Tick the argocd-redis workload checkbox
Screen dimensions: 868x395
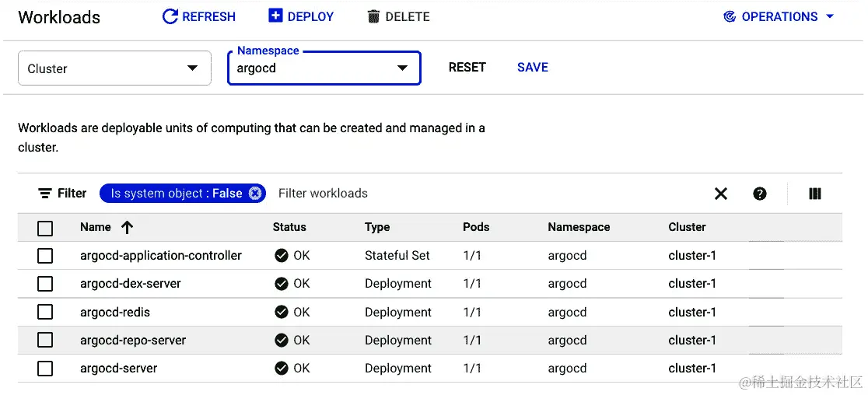(45, 312)
